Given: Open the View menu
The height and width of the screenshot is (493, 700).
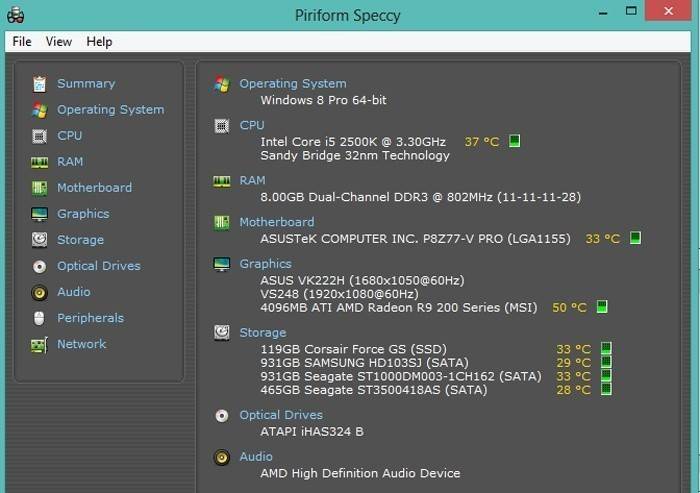Looking at the screenshot, I should tap(59, 42).
